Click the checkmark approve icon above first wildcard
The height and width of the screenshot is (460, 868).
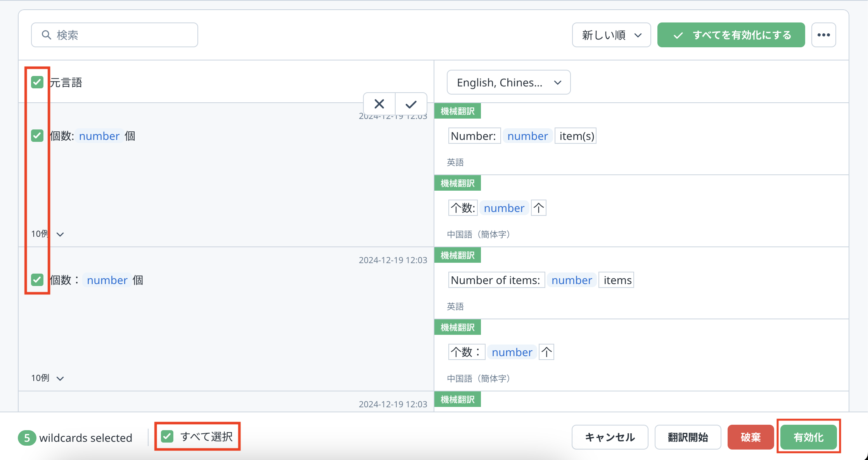pyautogui.click(x=411, y=104)
